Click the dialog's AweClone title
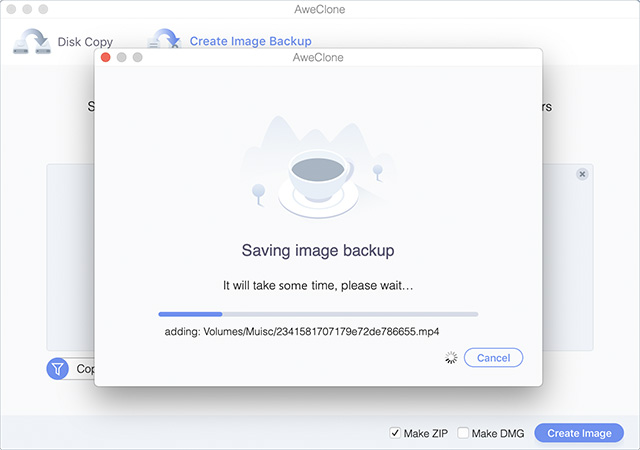The height and width of the screenshot is (450, 640). [318, 58]
